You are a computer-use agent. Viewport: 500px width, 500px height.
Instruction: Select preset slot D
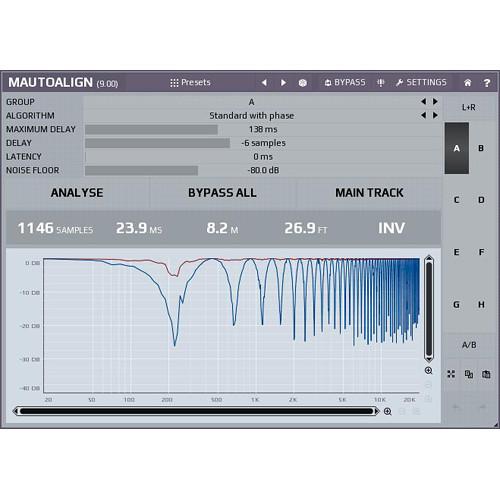point(481,200)
